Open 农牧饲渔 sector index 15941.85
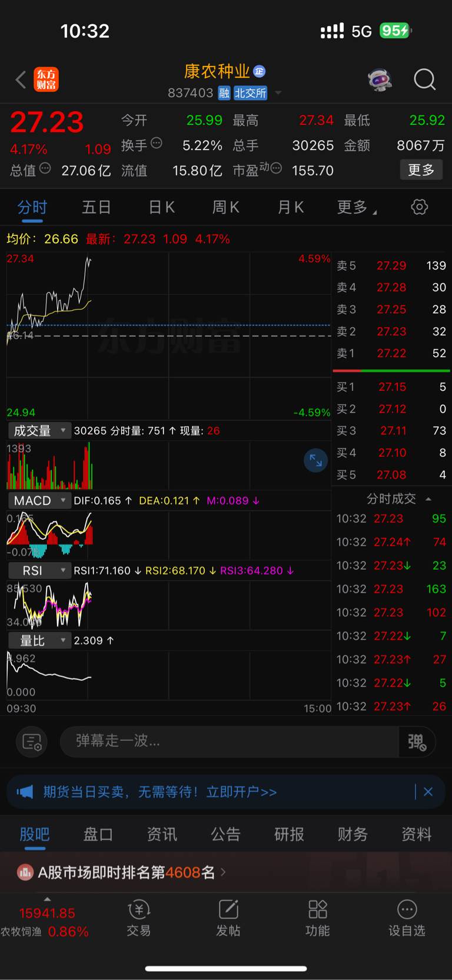Screen dimensions: 452x980 [45, 922]
